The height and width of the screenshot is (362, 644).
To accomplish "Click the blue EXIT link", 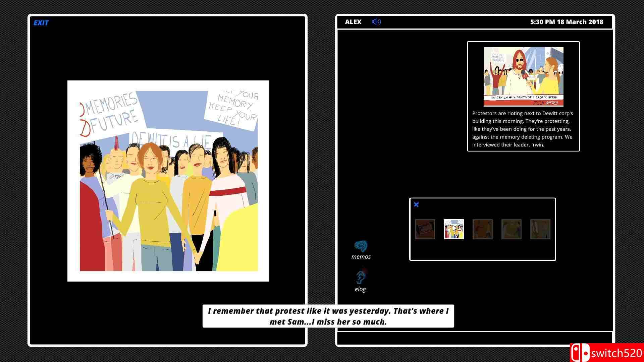I will point(41,23).
